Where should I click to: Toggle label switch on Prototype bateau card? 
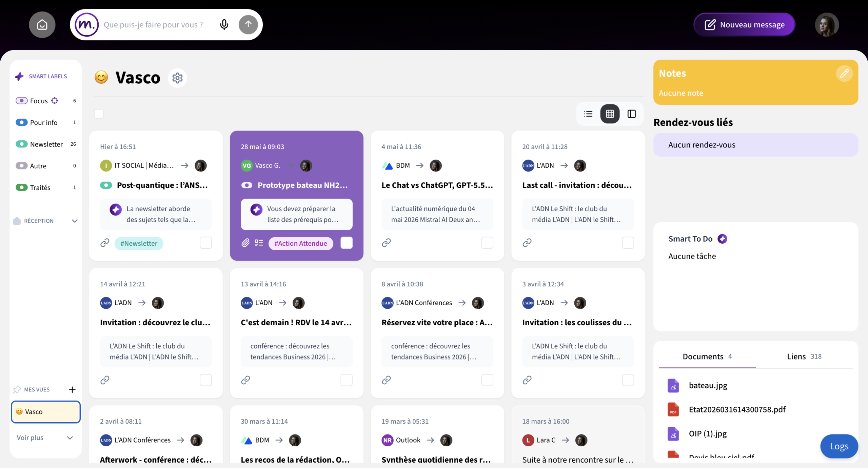pyautogui.click(x=247, y=185)
